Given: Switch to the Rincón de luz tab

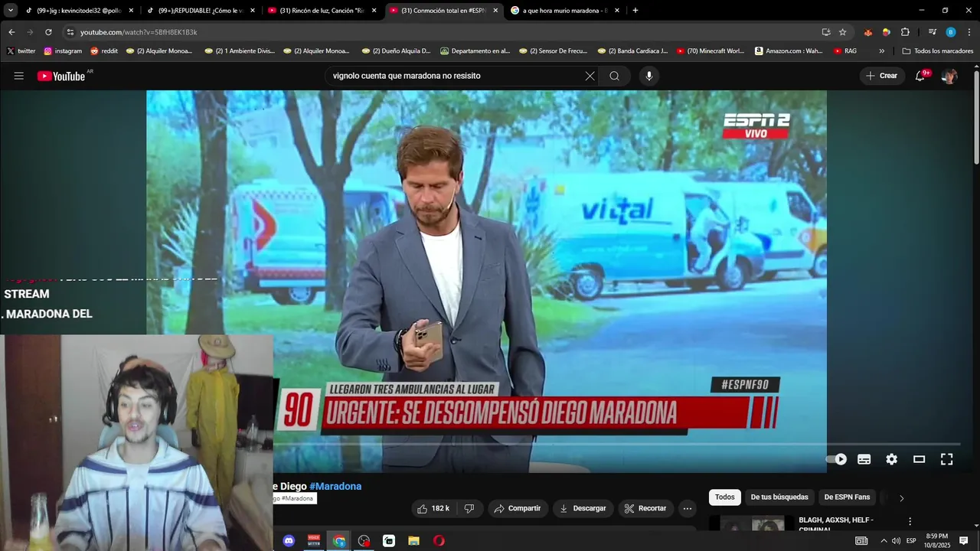Looking at the screenshot, I should click(322, 11).
